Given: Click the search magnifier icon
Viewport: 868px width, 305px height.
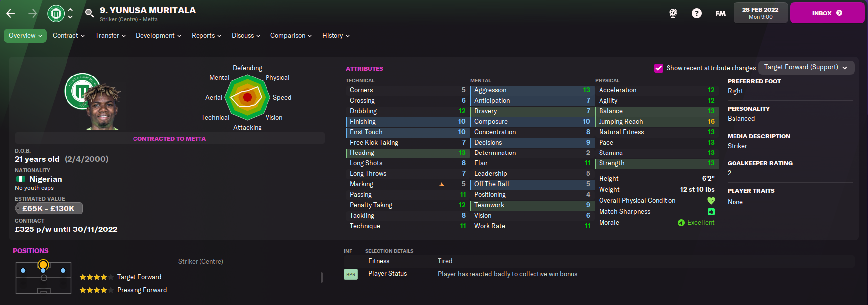Looking at the screenshot, I should click(89, 13).
